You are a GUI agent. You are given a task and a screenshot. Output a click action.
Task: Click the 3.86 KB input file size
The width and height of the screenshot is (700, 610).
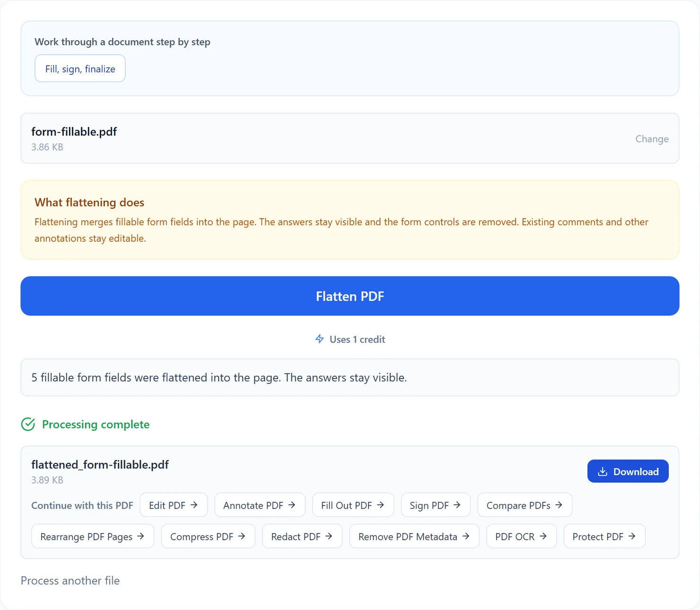click(x=47, y=147)
